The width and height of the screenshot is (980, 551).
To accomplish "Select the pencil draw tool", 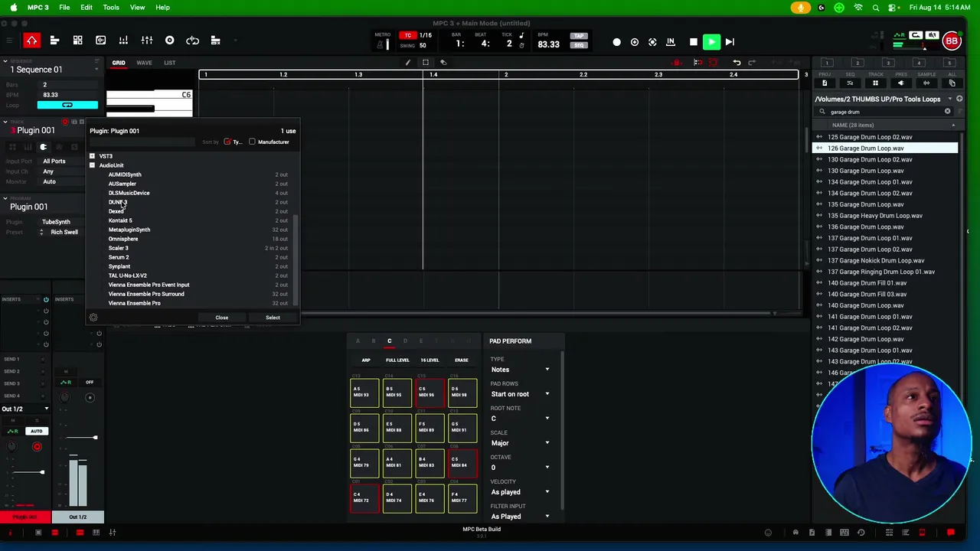I will tap(407, 63).
